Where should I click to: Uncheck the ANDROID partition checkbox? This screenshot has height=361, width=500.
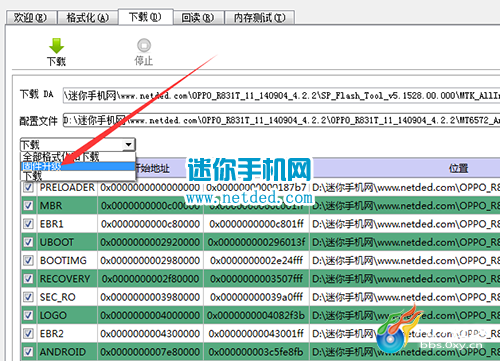pos(28,352)
